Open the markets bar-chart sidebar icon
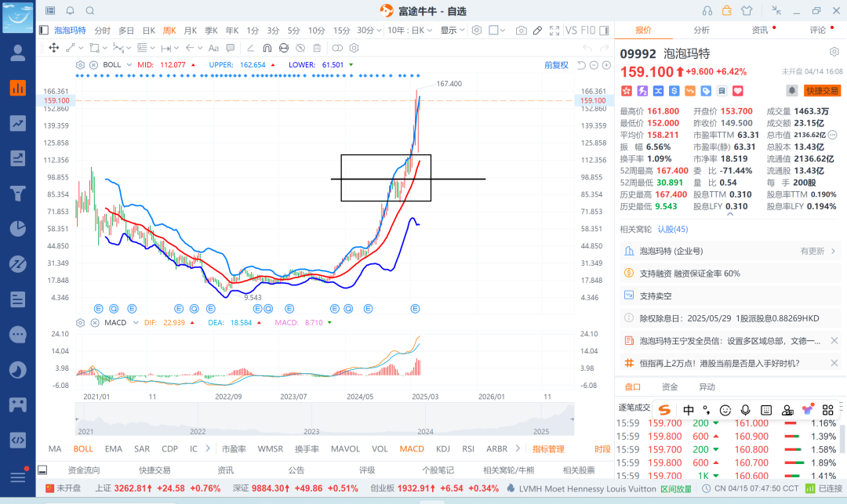Image resolution: width=847 pixels, height=504 pixels. (18, 89)
